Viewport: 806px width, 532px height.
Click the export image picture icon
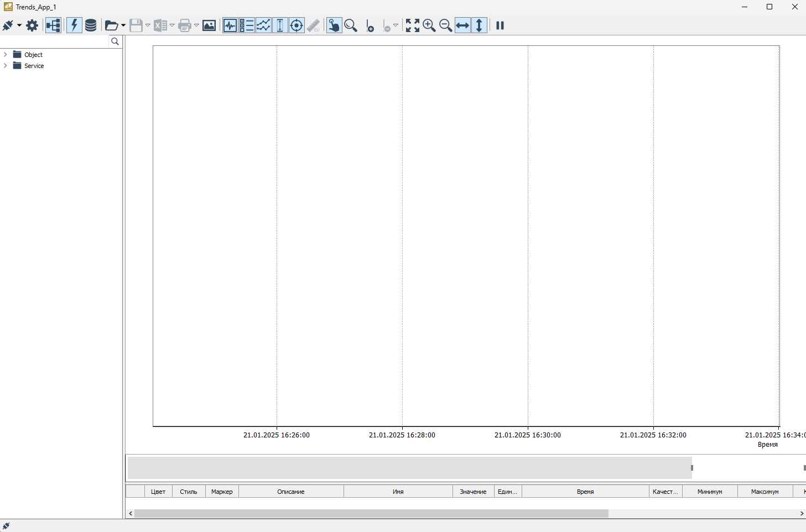click(x=209, y=25)
